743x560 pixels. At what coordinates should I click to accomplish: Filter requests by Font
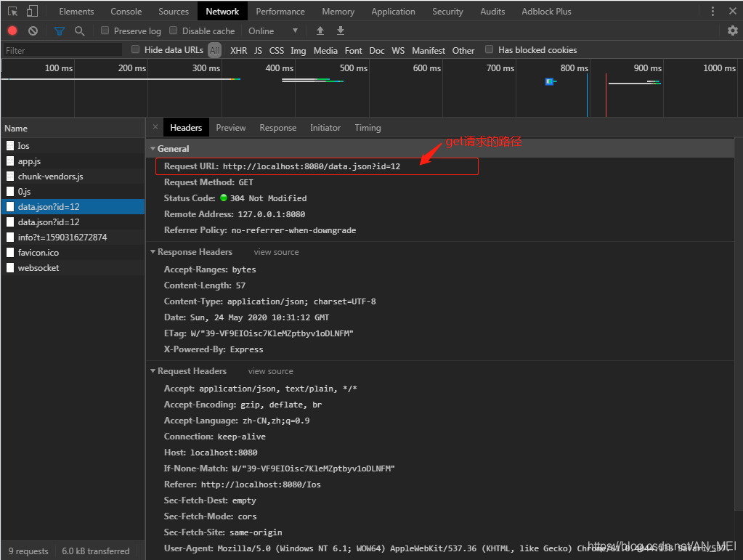(x=354, y=50)
